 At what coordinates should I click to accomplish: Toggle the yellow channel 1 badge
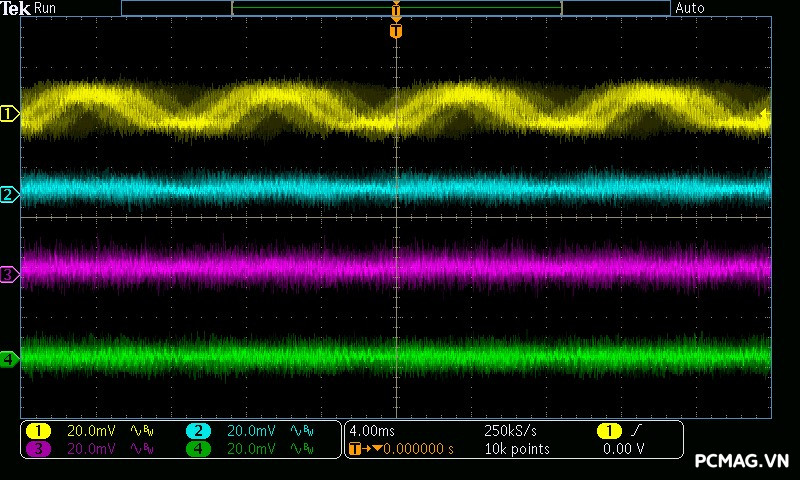pos(38,431)
